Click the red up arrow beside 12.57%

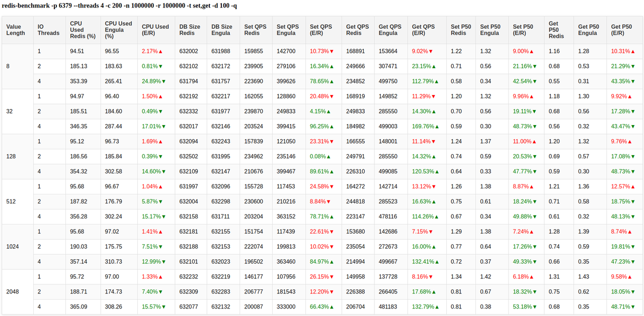pyautogui.click(x=632, y=187)
